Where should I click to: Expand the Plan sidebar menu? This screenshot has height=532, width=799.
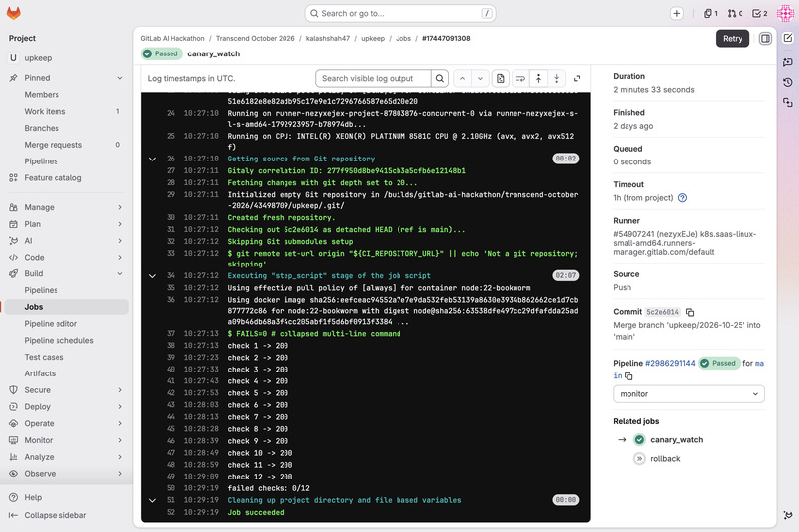point(66,224)
